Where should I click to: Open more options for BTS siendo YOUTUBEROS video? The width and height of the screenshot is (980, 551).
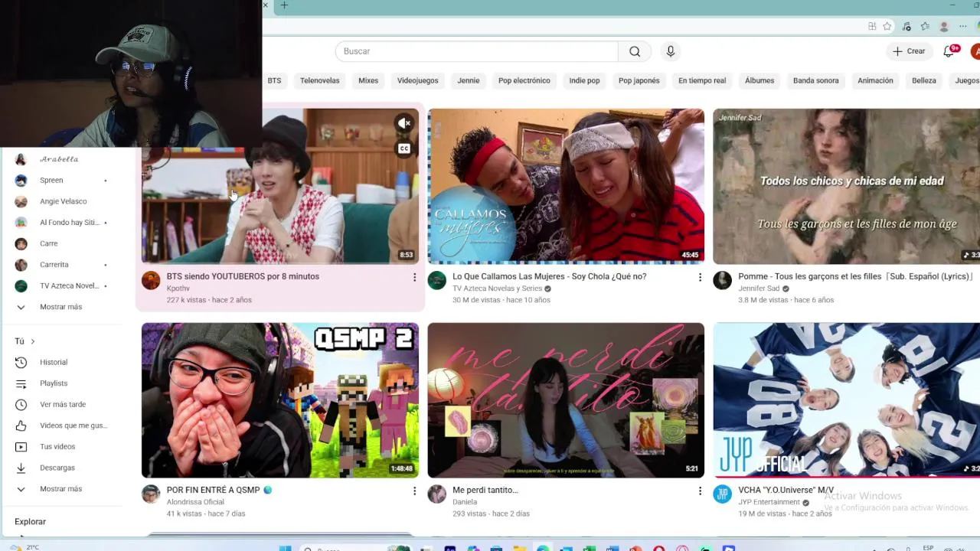coord(414,277)
